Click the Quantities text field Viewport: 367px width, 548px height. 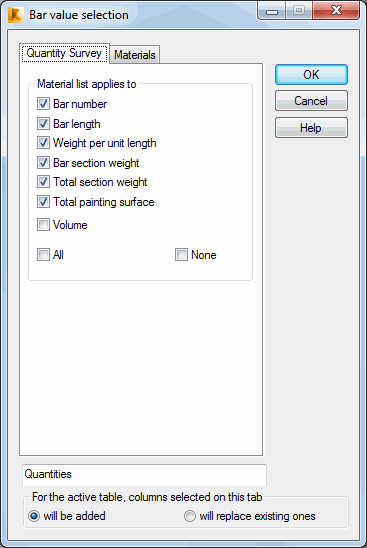144,475
